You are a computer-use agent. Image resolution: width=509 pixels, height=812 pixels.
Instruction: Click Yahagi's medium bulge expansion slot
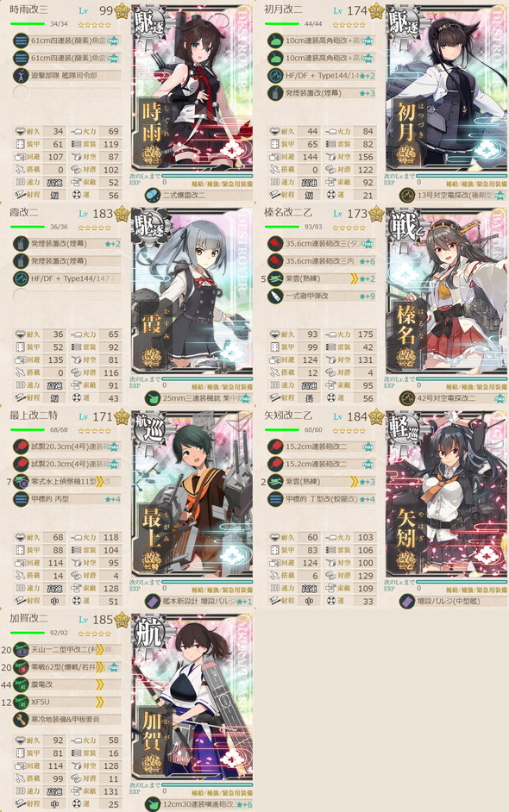pos(453,601)
